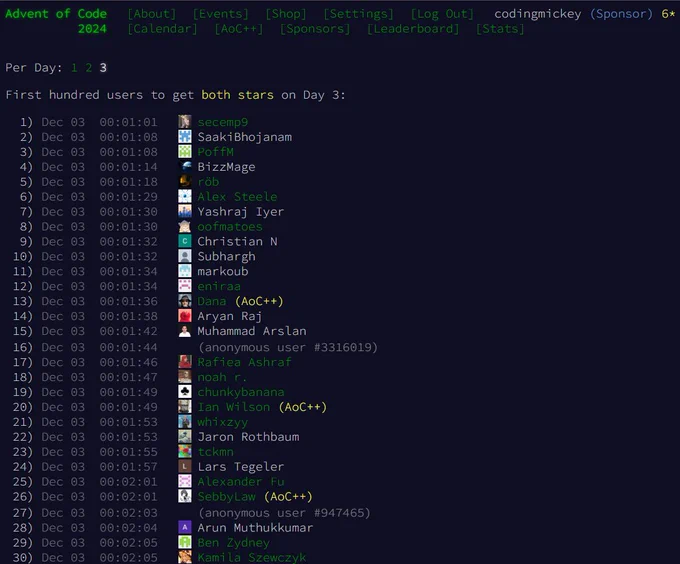Open the [AoC++] nav link
Screen dimensions: 680x564
tap(239, 29)
